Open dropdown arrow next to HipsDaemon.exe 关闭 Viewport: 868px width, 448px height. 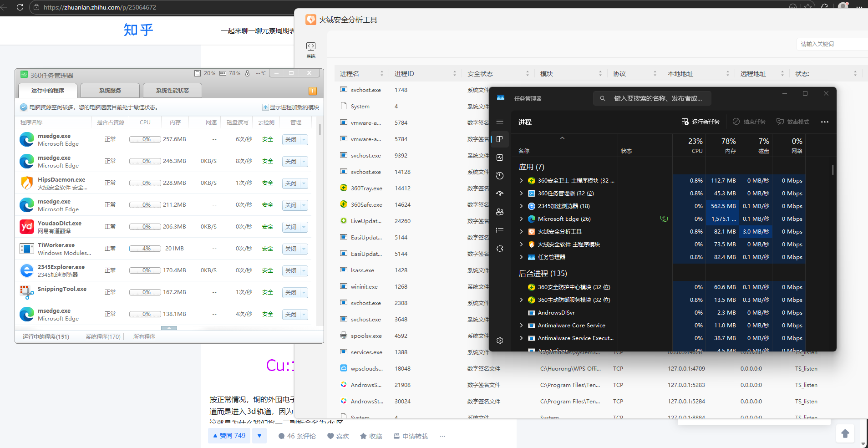[x=304, y=183]
